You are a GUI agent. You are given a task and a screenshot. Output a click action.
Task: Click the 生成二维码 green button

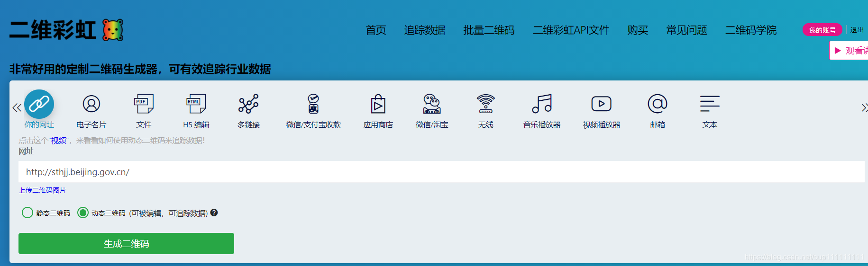click(x=126, y=244)
